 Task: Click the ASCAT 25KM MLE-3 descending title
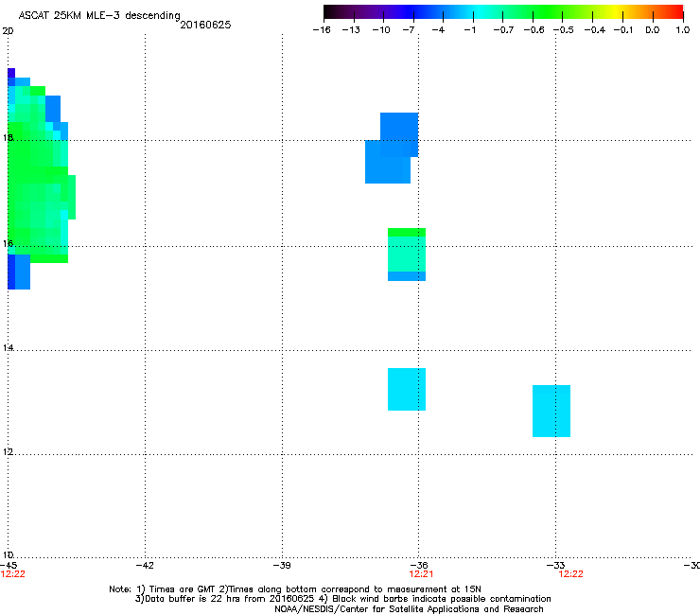tap(99, 16)
